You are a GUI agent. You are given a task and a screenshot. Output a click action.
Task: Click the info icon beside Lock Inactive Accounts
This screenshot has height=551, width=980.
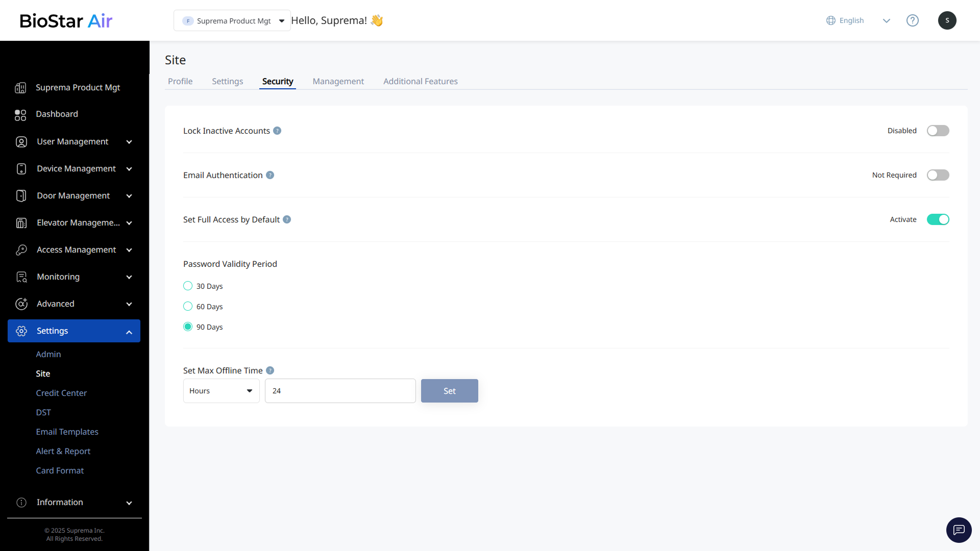[277, 131]
